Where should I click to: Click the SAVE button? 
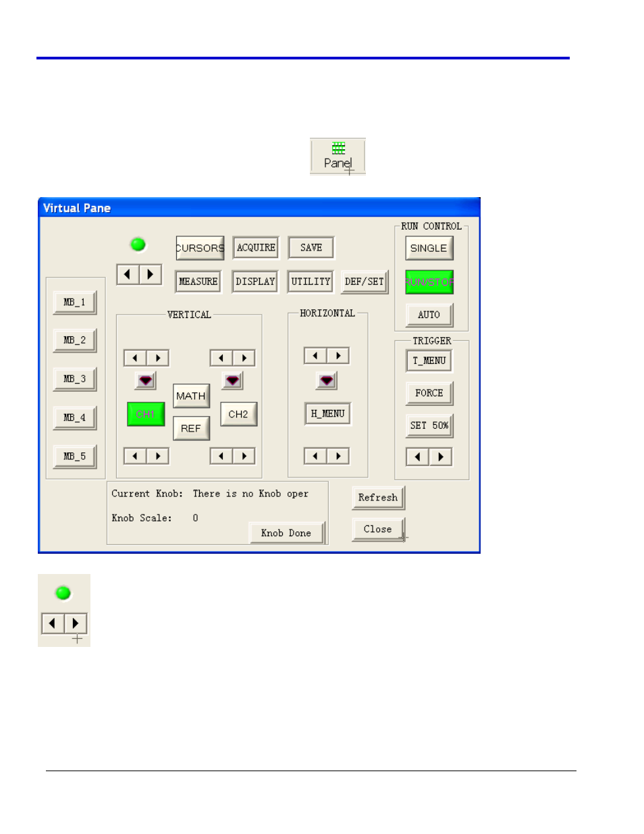(x=311, y=248)
